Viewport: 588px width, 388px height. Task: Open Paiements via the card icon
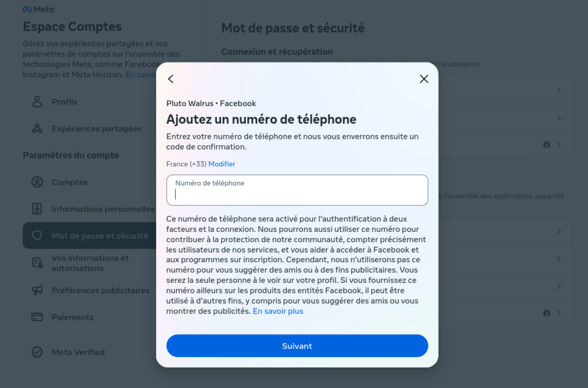tap(37, 317)
